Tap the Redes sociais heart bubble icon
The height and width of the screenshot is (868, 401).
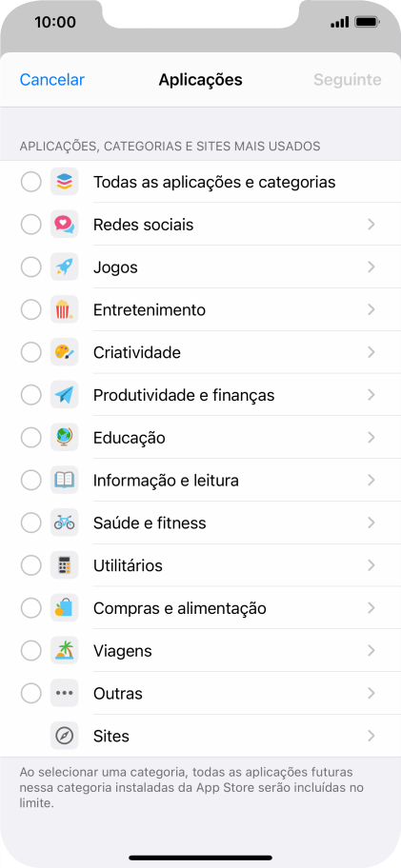point(64,225)
